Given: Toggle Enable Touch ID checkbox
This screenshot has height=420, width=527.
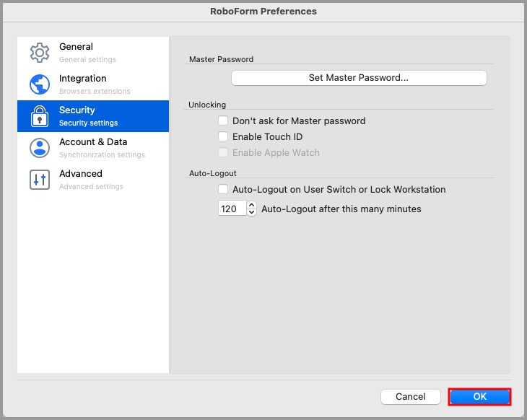Looking at the screenshot, I should [x=223, y=136].
